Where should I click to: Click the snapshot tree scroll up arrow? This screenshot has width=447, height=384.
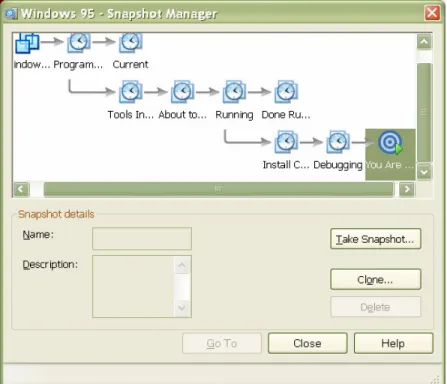pyautogui.click(x=424, y=42)
